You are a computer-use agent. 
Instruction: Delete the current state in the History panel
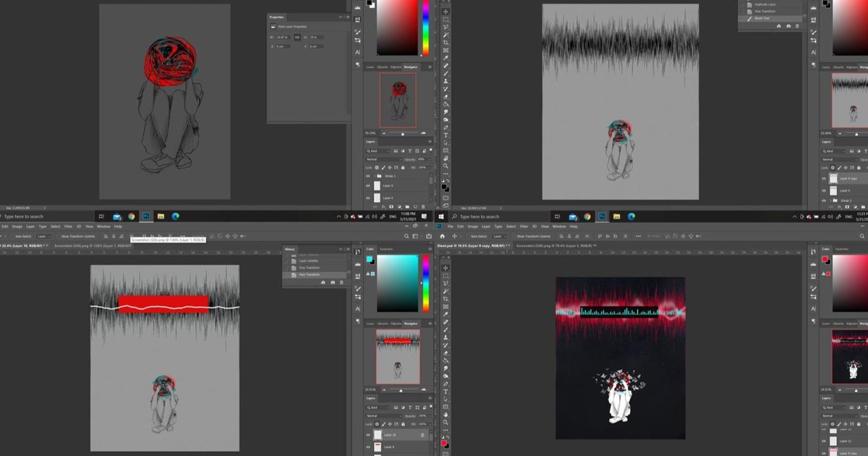coord(341,282)
